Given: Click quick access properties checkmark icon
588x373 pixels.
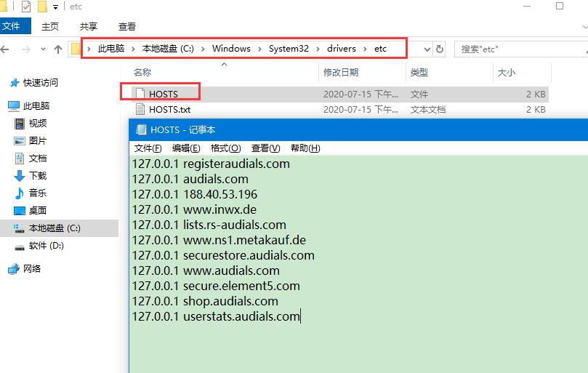Looking at the screenshot, I should [26, 7].
